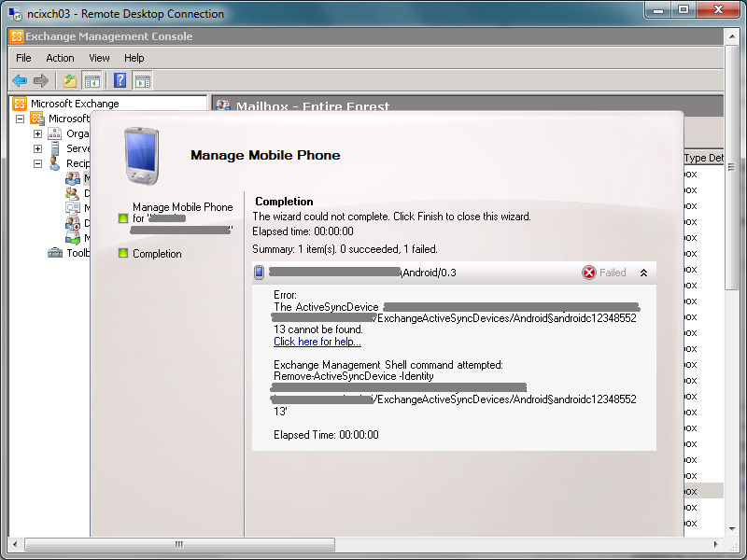Image resolution: width=747 pixels, height=560 pixels.
Task: Open the File menu
Action: pos(23,58)
